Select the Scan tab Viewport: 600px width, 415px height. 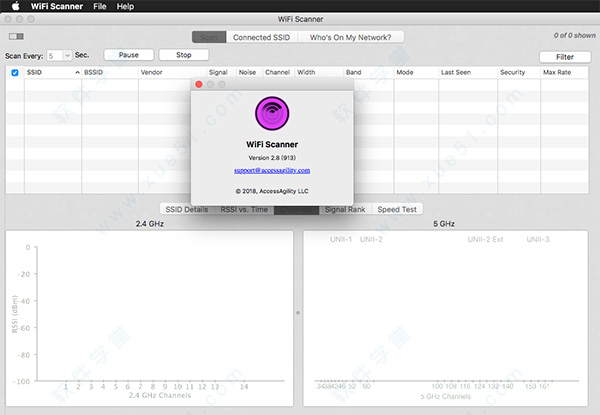(x=209, y=37)
